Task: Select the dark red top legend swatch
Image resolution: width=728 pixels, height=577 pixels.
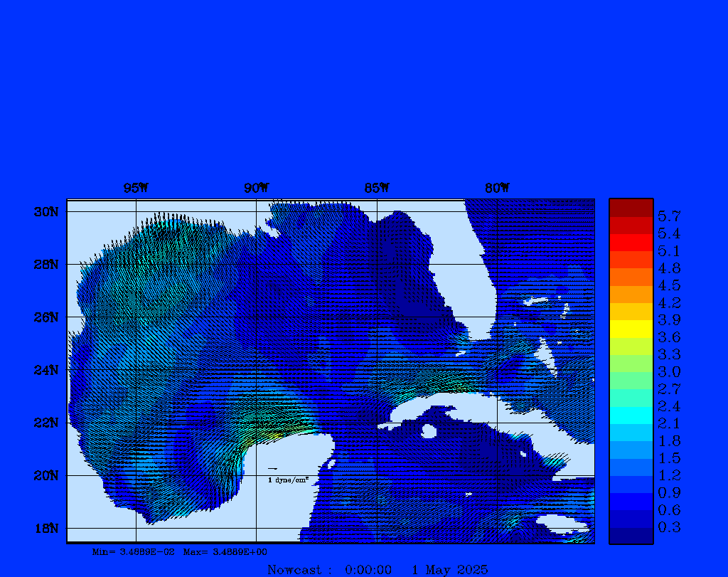Action: [x=631, y=207]
